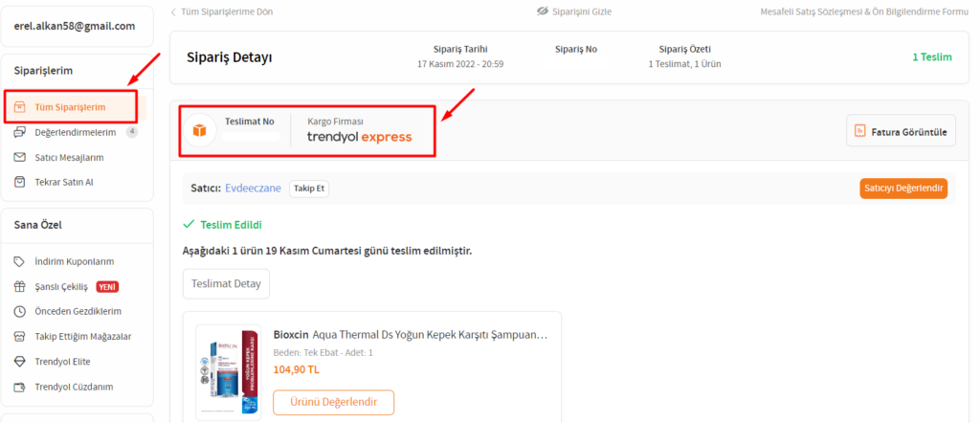
Task: Open Satıcı Mesajlarım
Action: click(x=69, y=158)
